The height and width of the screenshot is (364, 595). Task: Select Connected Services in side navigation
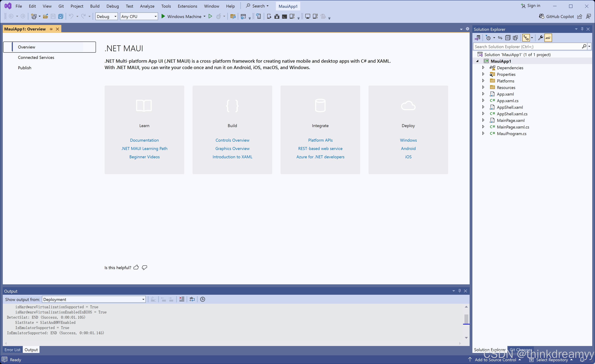tap(36, 57)
